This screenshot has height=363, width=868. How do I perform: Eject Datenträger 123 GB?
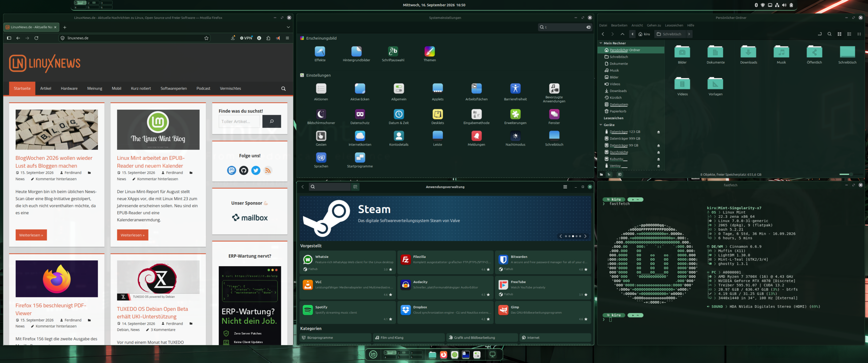(658, 132)
